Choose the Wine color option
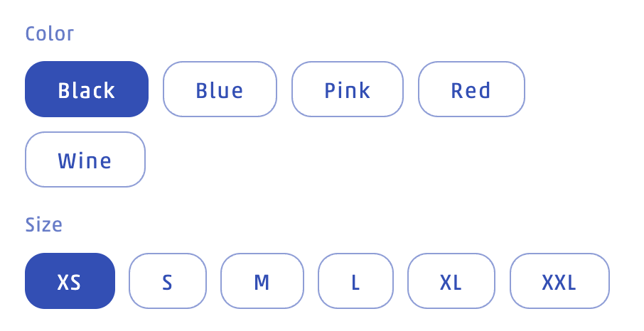The height and width of the screenshot is (331, 644). point(85,160)
